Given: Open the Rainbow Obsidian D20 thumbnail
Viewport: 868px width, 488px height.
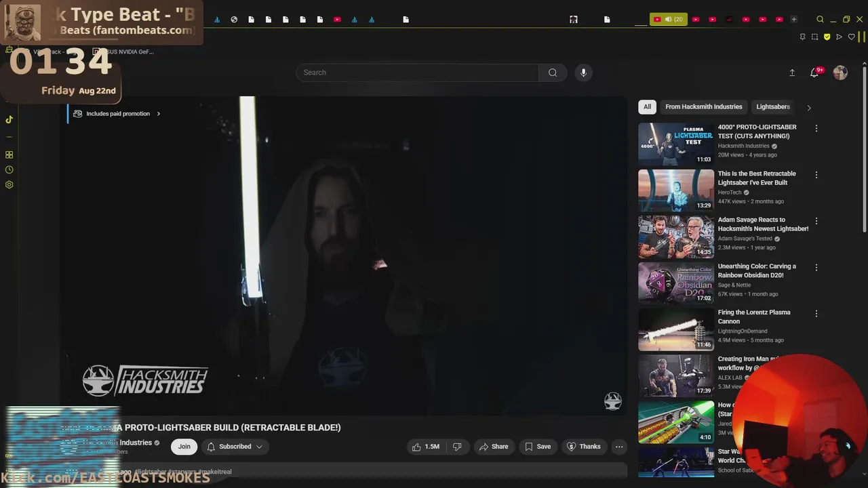Looking at the screenshot, I should coord(676,283).
